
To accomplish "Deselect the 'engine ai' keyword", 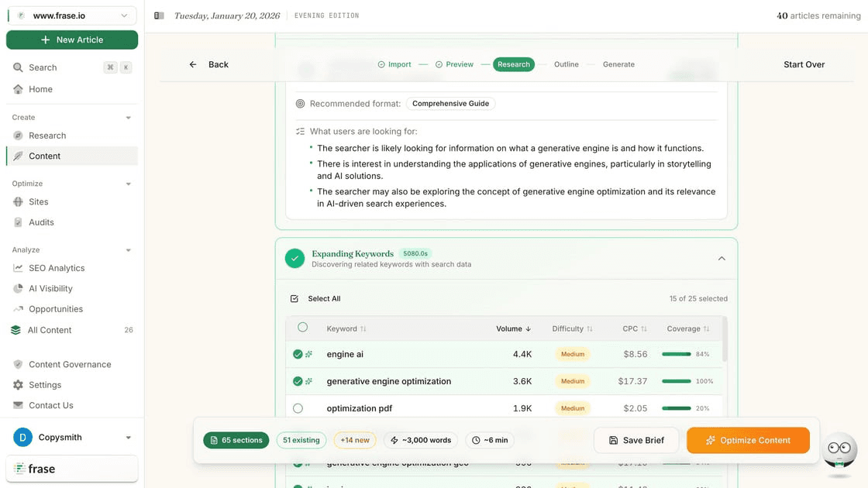I will pos(295,354).
